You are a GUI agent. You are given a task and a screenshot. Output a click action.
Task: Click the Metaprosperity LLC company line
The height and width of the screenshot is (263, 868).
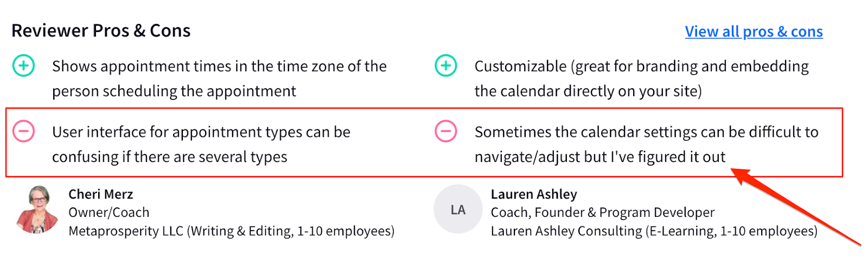click(x=231, y=231)
